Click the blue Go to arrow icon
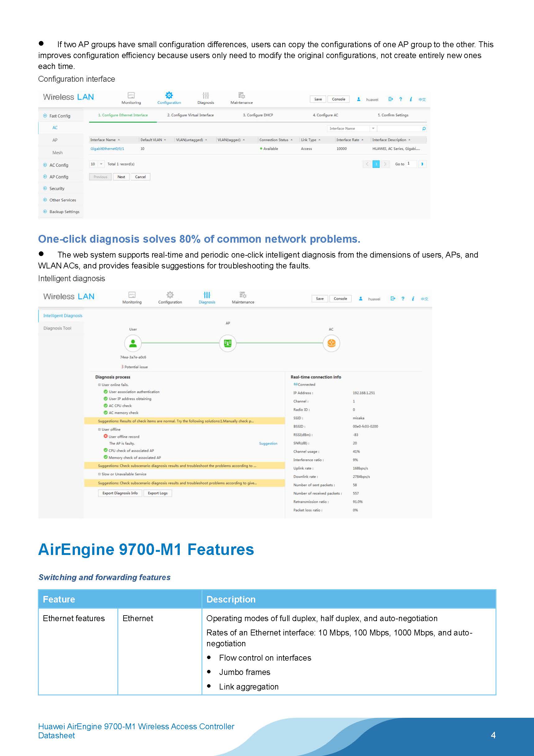This screenshot has width=534, height=756. pos(422,164)
